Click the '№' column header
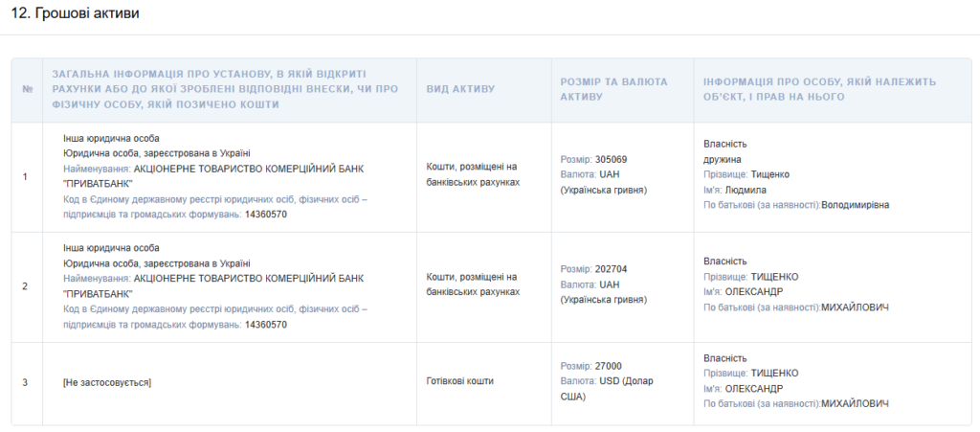The width and height of the screenshot is (980, 432). point(27,89)
